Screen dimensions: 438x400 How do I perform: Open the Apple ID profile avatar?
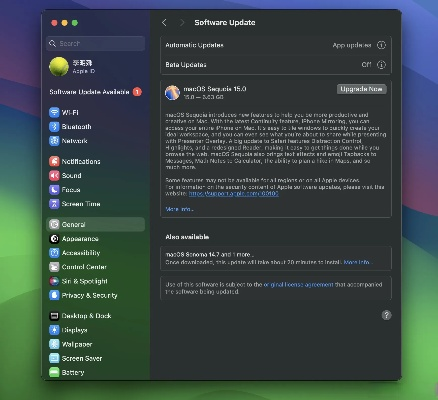point(59,66)
